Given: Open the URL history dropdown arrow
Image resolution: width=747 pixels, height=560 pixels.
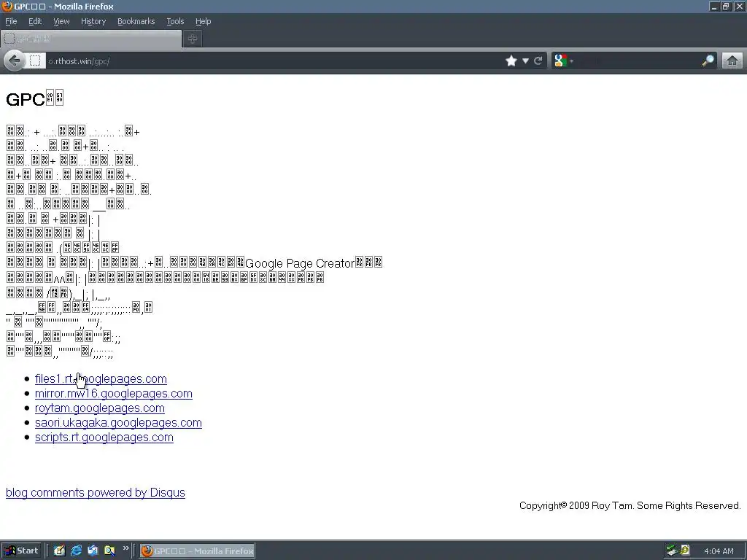Looking at the screenshot, I should 525,61.
